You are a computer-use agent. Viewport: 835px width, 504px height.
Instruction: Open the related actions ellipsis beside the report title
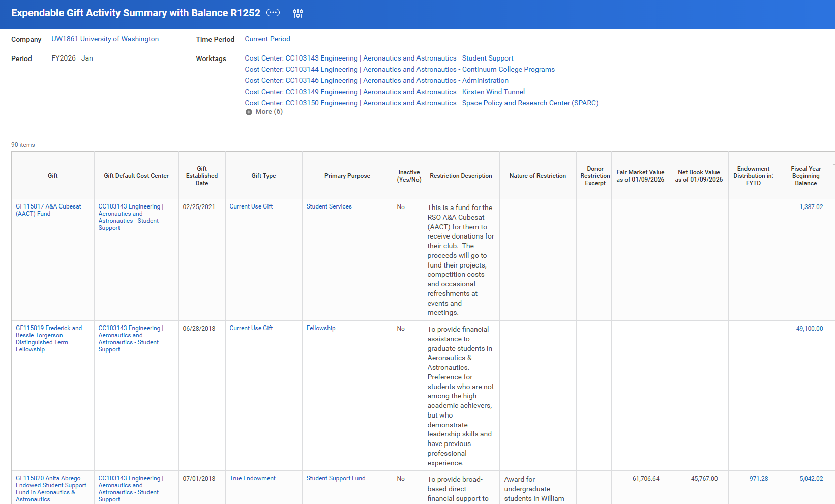(x=273, y=13)
